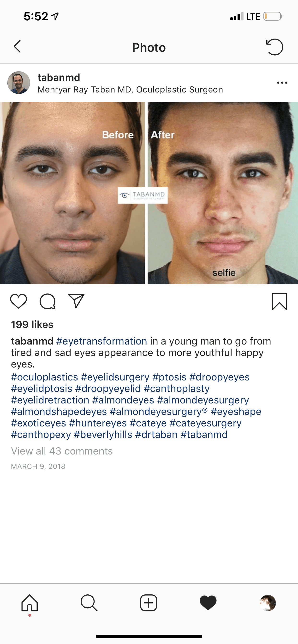This screenshot has height=644, width=298.
Task: Tap the tabanmd username in header
Action: point(59,77)
